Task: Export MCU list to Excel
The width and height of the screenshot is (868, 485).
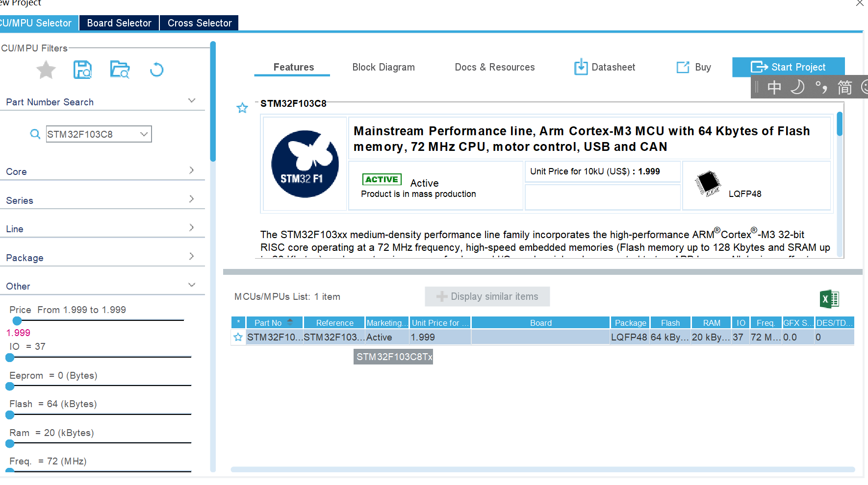Action: (829, 298)
